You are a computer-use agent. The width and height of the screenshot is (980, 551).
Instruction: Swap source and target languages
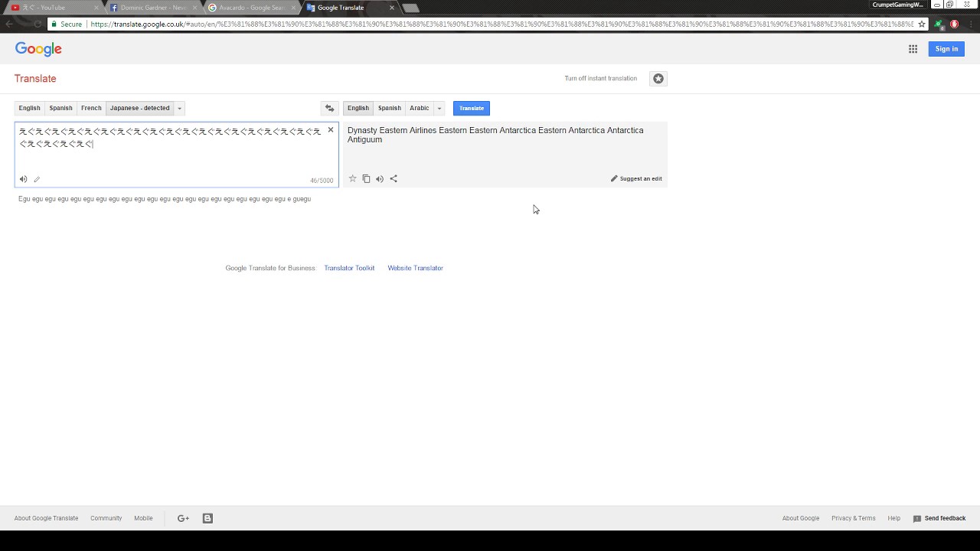[x=329, y=108]
